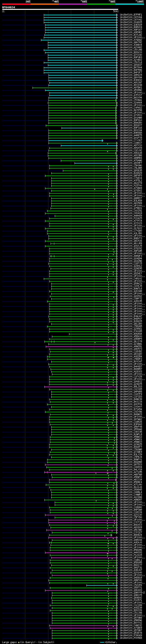This screenshot has height=644, width=146.
Task: Select hit UniRef100_B9FUB3
Action: coord(131,58)
